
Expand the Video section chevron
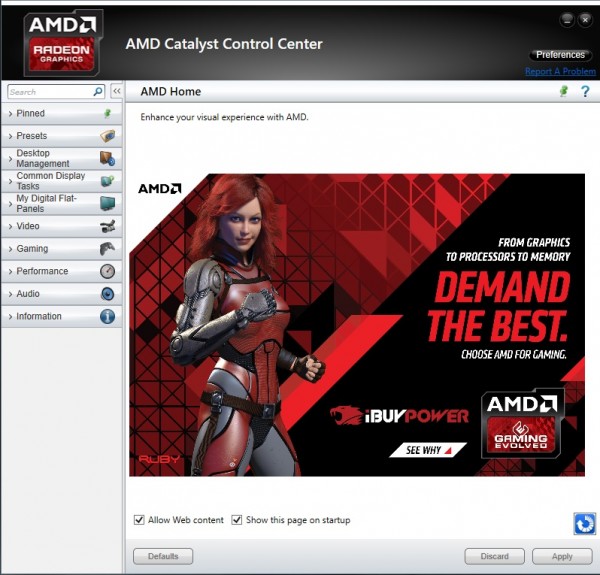pos(10,226)
